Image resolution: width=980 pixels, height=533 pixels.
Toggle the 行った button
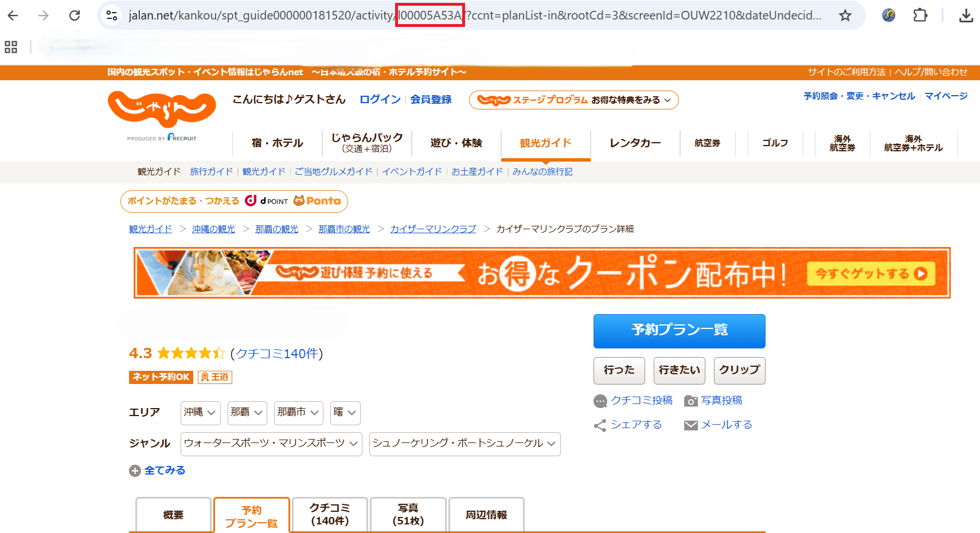(x=619, y=370)
